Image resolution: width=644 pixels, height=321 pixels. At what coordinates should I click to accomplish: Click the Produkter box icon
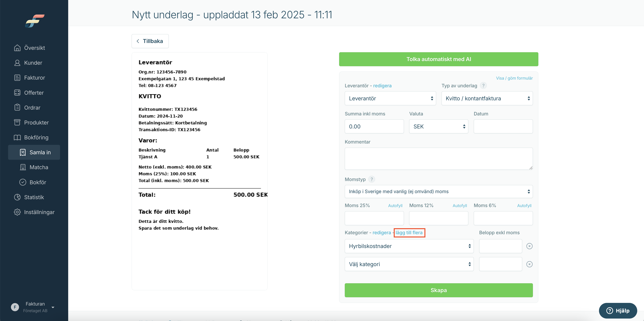tap(17, 122)
